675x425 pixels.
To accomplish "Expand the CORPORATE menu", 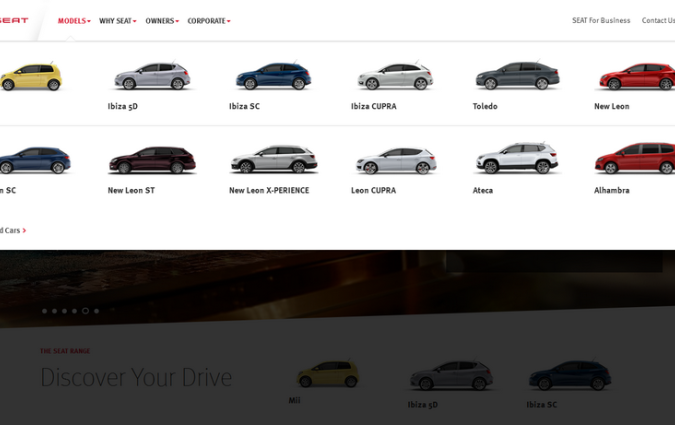I will pos(208,21).
